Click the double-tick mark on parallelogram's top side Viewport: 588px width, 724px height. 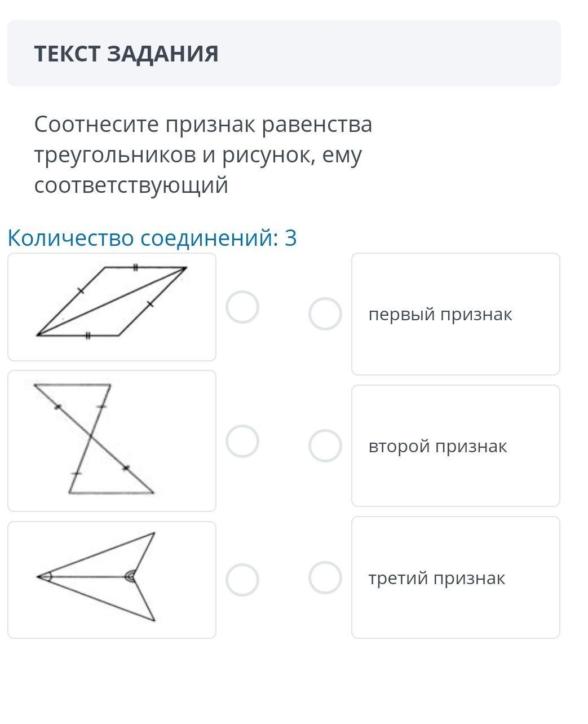pyautogui.click(x=135, y=267)
